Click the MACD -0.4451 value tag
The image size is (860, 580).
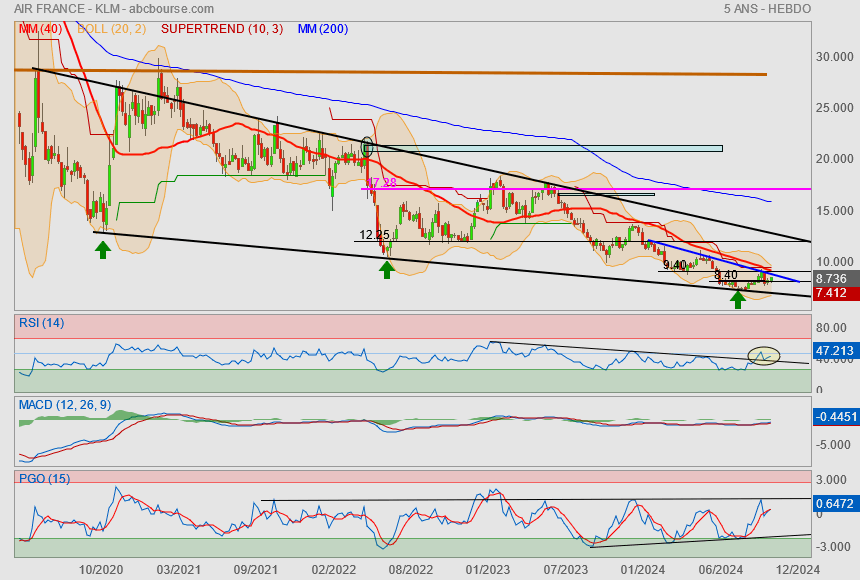[835, 416]
